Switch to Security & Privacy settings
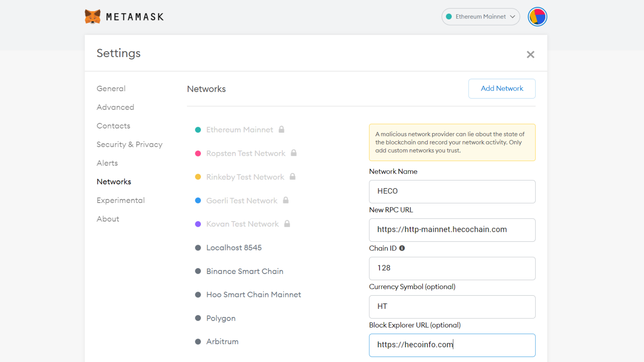 point(129,144)
